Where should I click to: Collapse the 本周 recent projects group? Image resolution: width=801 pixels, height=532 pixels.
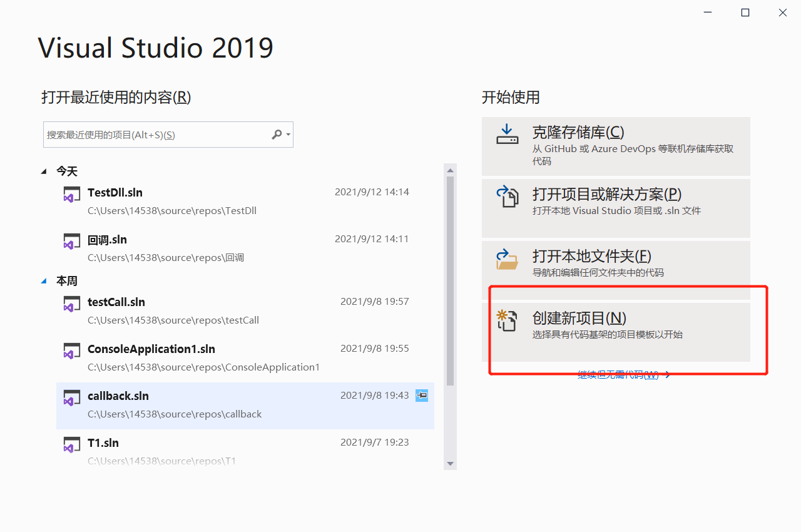(x=43, y=281)
